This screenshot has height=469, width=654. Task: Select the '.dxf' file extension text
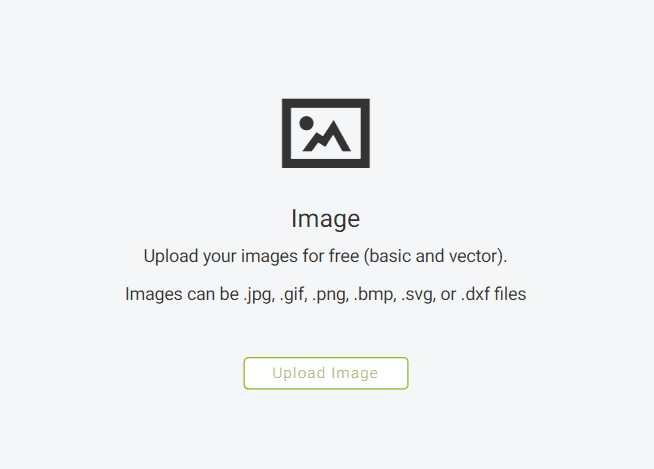pyautogui.click(x=475, y=294)
